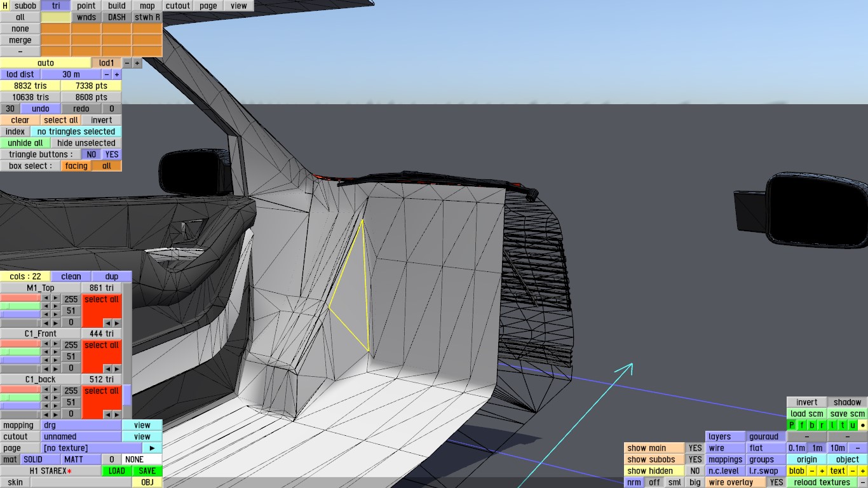Click the OBJ export button

pyautogui.click(x=147, y=482)
